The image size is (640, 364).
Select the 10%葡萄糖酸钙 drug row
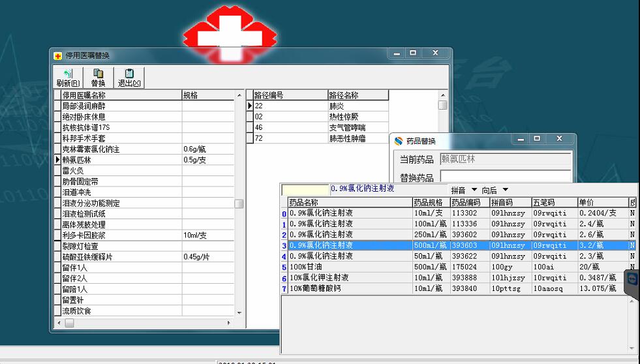[x=459, y=288]
